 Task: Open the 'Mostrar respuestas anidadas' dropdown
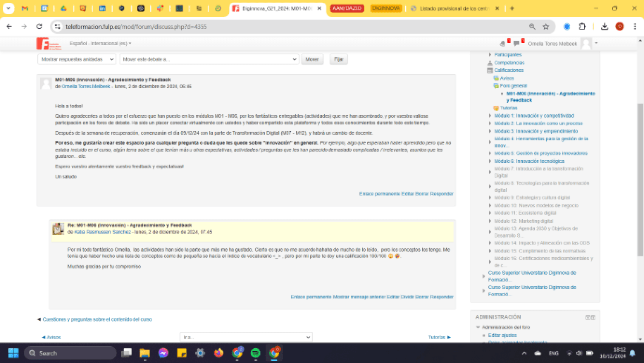[77, 59]
